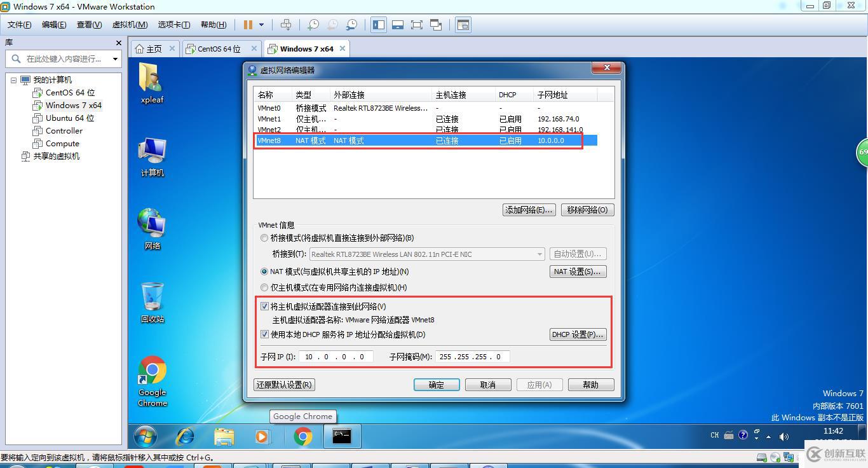The width and height of the screenshot is (868, 468).
Task: Click the send Ctrl+Alt+Del toolbar icon
Action: coord(286,25)
